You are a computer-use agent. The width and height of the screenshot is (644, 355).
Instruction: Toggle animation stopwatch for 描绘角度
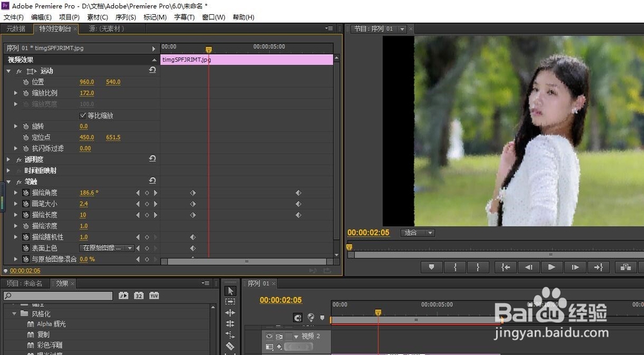click(26, 193)
